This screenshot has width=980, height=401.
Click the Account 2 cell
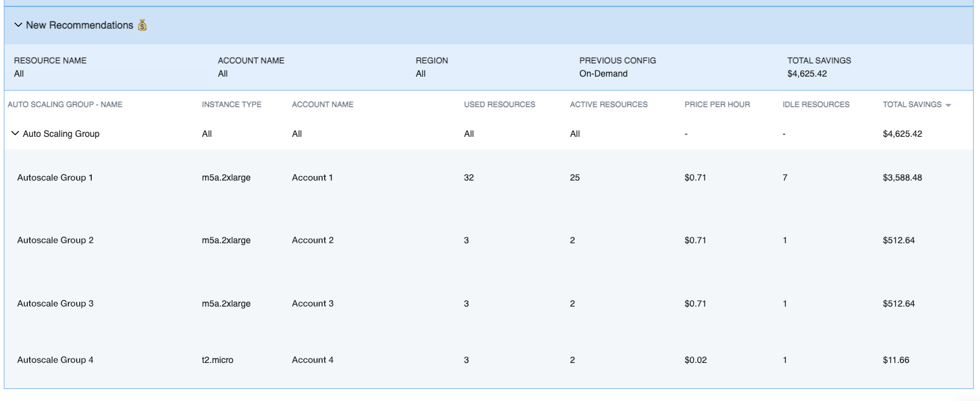313,240
